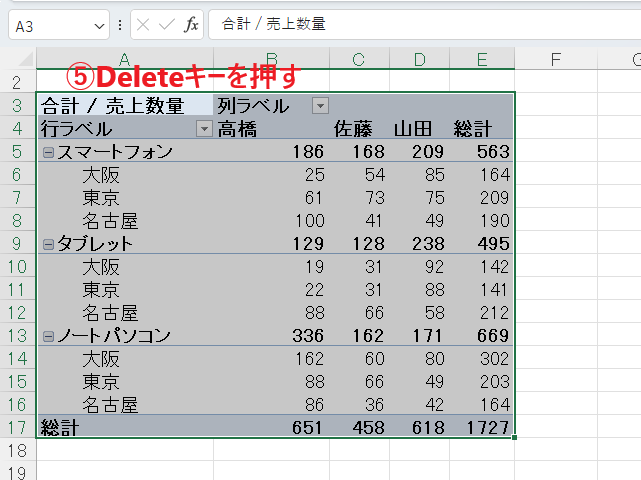Click the Cancel X icon in formula bar
The image size is (641, 480).
pyautogui.click(x=143, y=25)
